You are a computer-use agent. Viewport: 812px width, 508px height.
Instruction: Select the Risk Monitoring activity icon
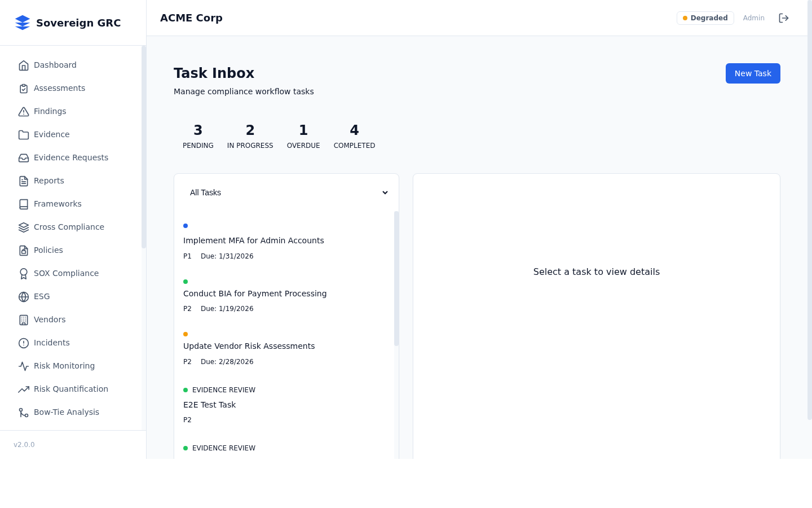(24, 366)
